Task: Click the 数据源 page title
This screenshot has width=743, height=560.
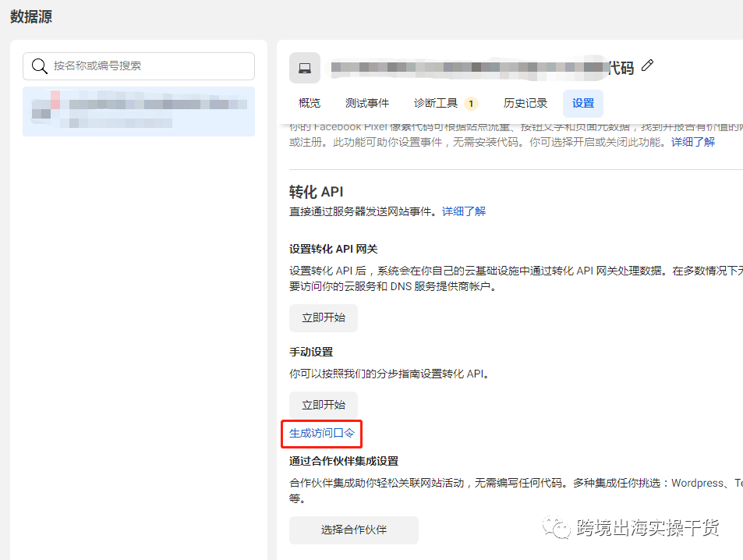Action: 31,16
